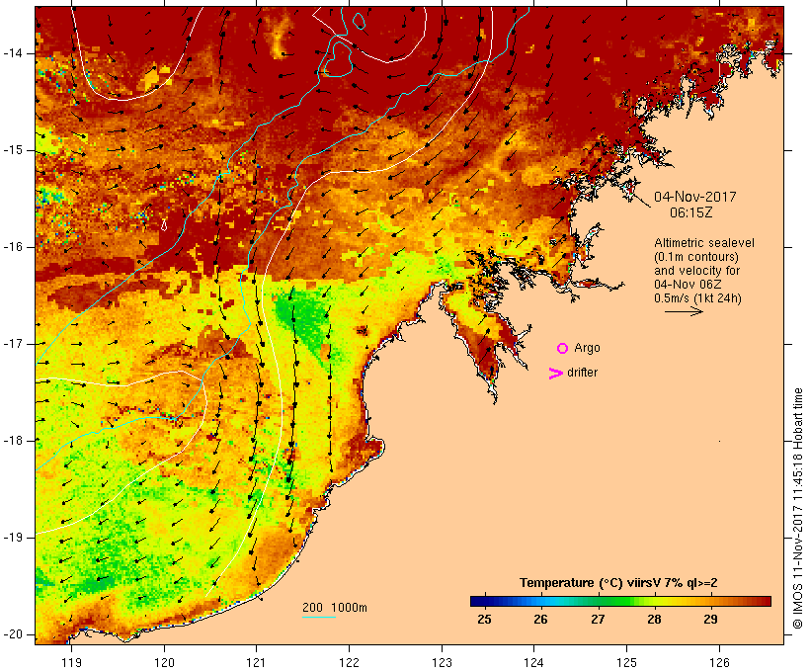Click the '1000m' depth contour label
The width and height of the screenshot is (810, 672).
click(x=349, y=608)
